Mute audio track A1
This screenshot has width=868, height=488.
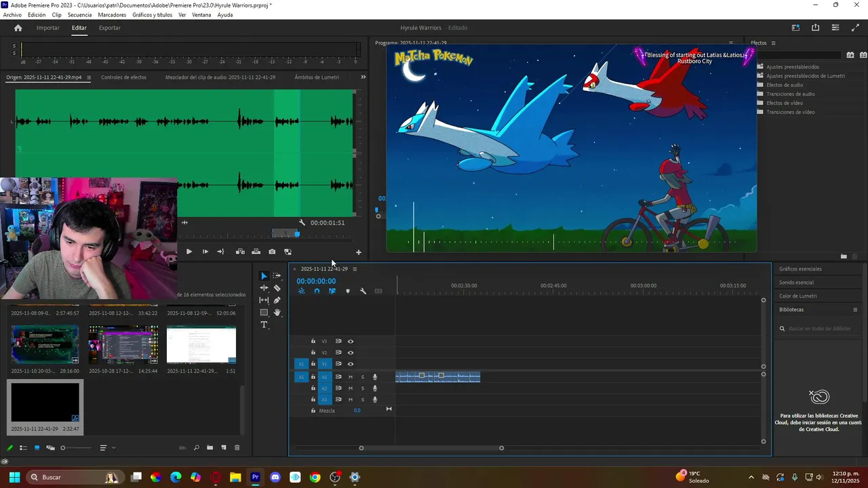[351, 377]
